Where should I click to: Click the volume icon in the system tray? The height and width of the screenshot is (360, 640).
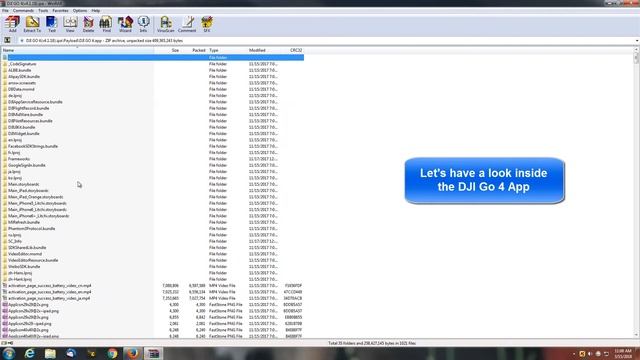click(x=590, y=354)
